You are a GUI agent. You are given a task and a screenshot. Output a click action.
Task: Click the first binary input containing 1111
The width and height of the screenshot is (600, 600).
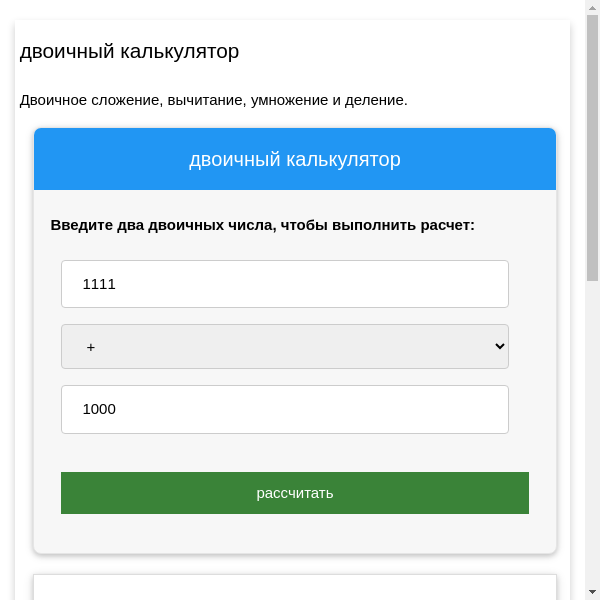(x=284, y=284)
